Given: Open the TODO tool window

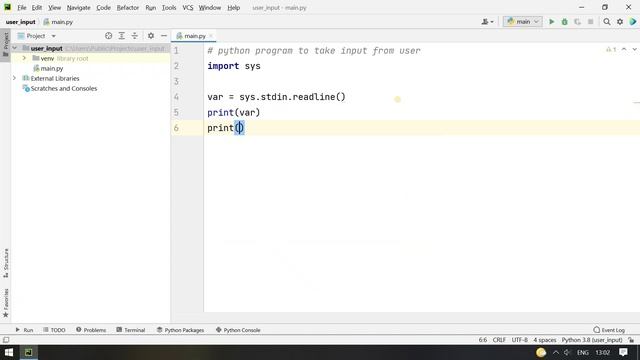Looking at the screenshot, I should 54,330.
